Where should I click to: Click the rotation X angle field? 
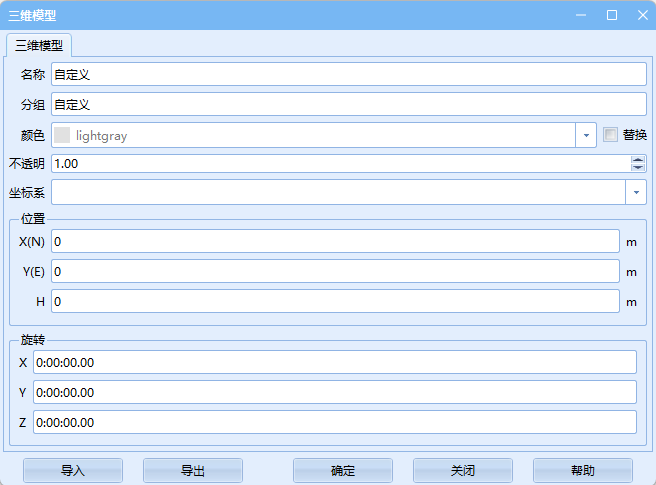(334, 362)
